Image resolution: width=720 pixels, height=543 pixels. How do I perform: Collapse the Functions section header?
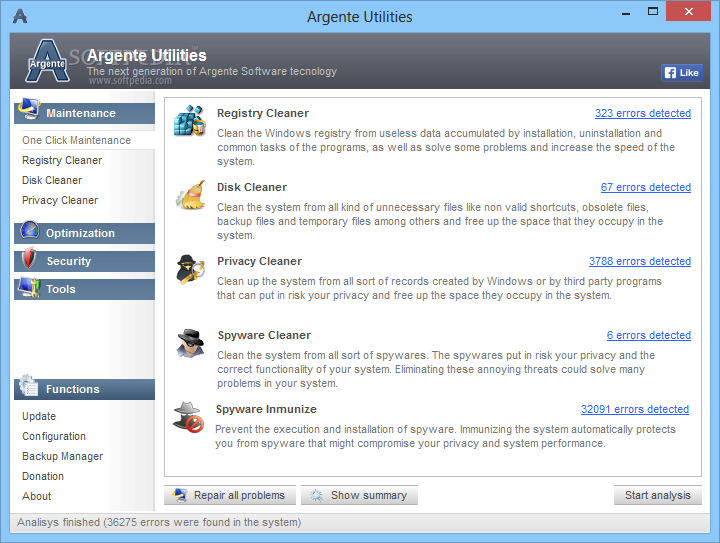click(x=84, y=389)
